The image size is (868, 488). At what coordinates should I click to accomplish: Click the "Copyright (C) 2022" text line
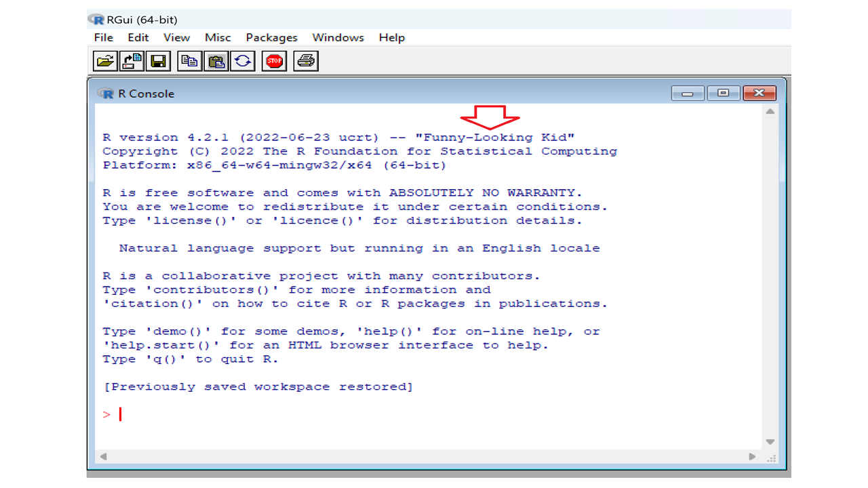coord(360,152)
